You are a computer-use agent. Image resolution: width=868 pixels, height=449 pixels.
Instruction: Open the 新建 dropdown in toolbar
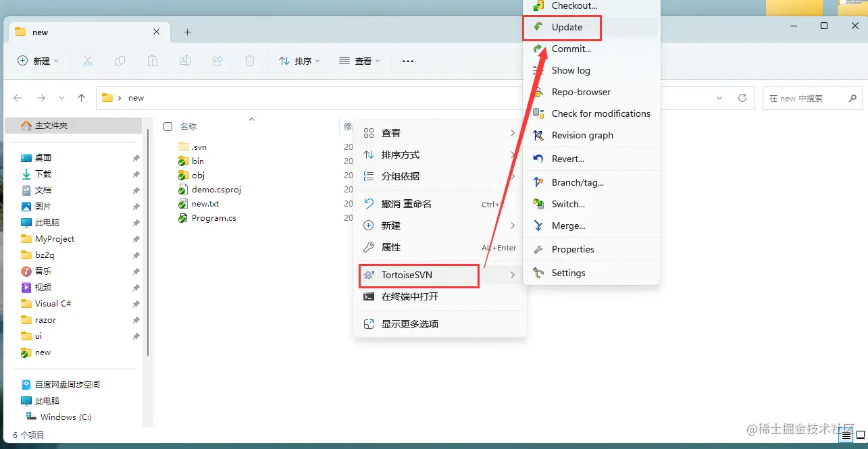pyautogui.click(x=38, y=61)
